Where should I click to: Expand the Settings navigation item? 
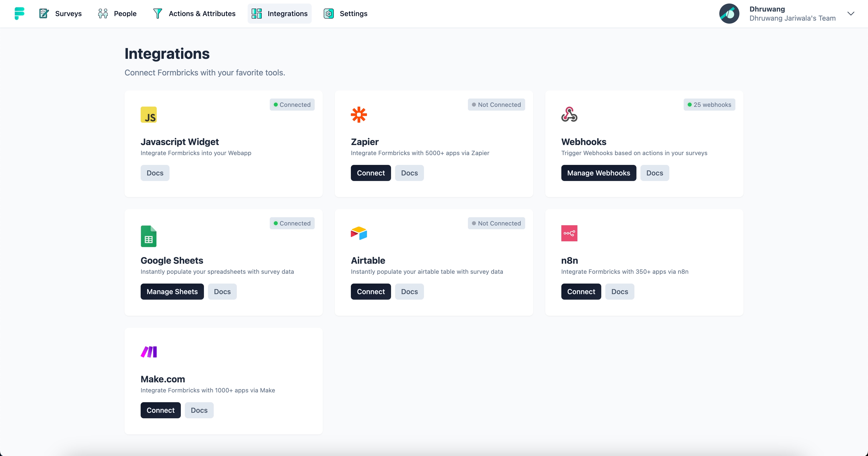pyautogui.click(x=346, y=13)
